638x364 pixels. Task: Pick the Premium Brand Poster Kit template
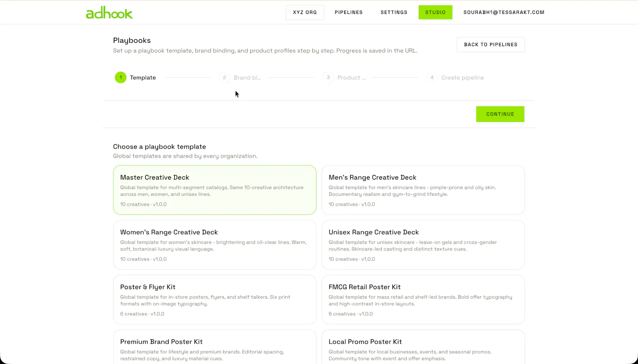tap(215, 347)
